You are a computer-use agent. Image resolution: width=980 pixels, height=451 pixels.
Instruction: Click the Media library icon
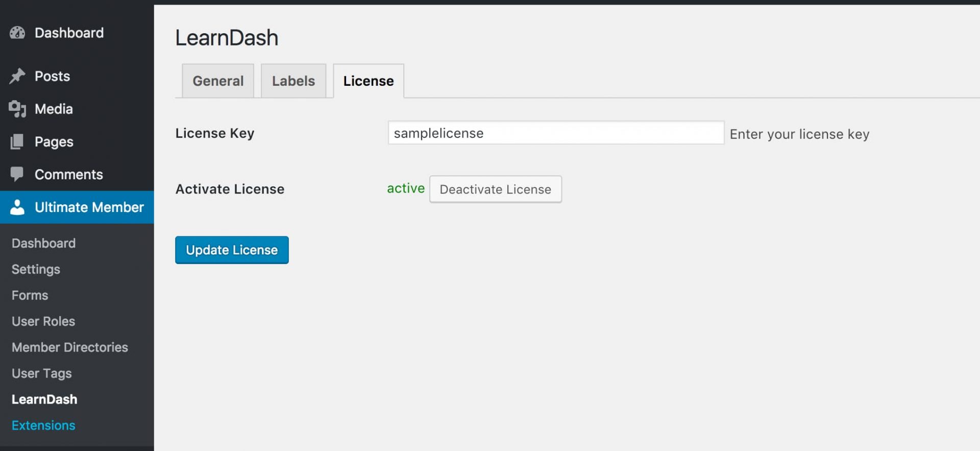[17, 109]
